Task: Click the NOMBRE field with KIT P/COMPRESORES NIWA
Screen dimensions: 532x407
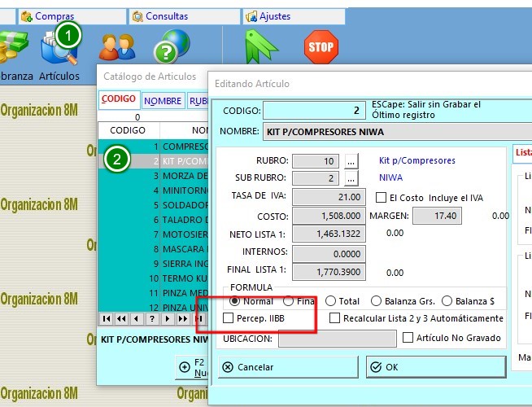Action: coord(397,132)
